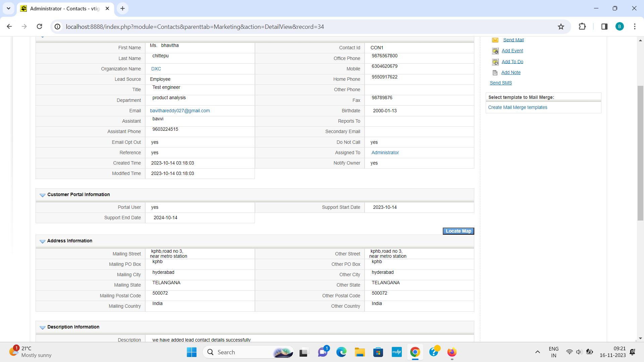Open Create Mail Merge templates link

point(518,107)
